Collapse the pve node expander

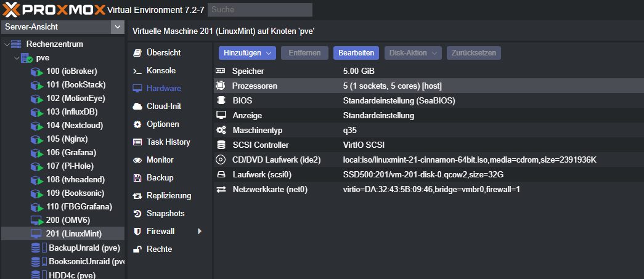[17, 58]
